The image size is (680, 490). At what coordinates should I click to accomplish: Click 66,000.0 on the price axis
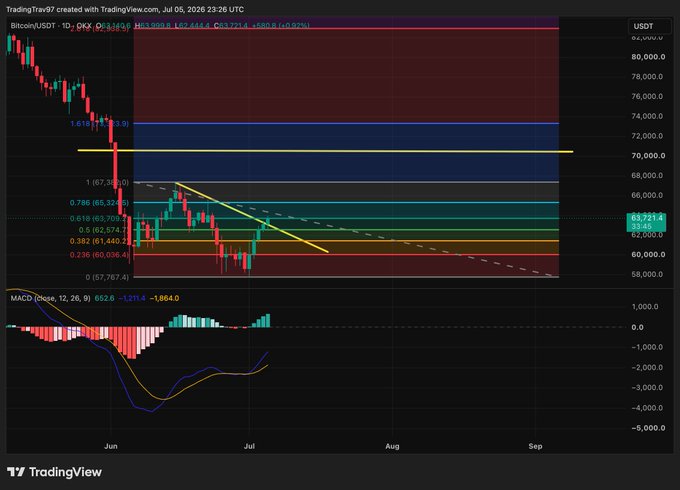(x=647, y=195)
